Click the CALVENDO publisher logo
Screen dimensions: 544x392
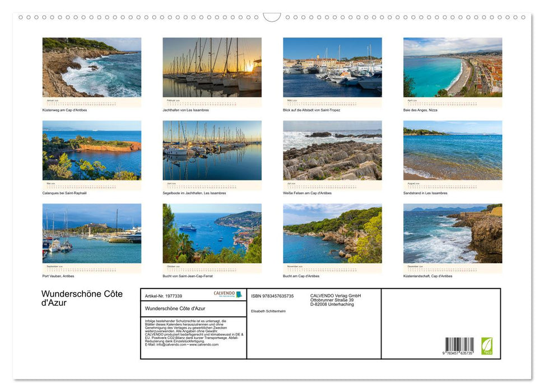224,293
